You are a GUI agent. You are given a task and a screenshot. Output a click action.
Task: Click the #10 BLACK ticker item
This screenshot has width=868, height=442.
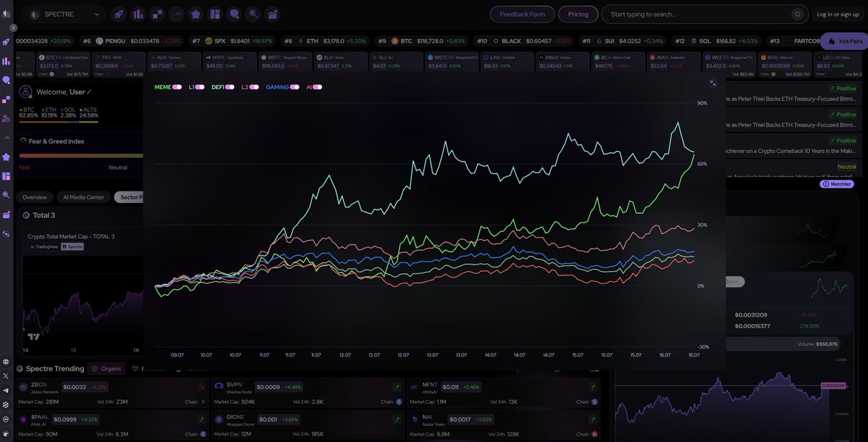(523, 41)
